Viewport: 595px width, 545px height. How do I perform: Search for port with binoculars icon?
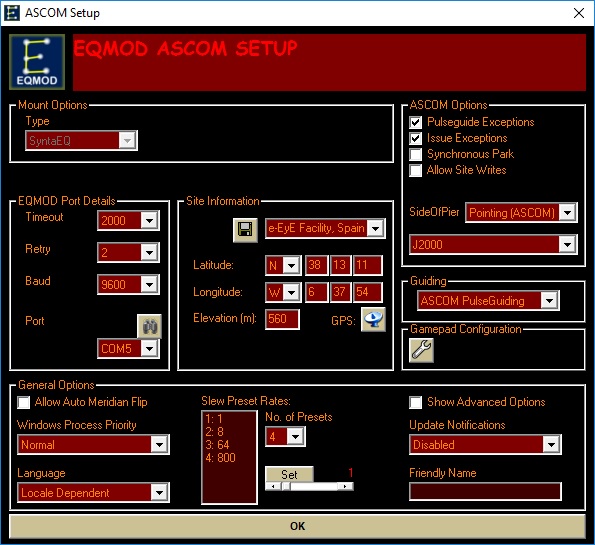[150, 326]
